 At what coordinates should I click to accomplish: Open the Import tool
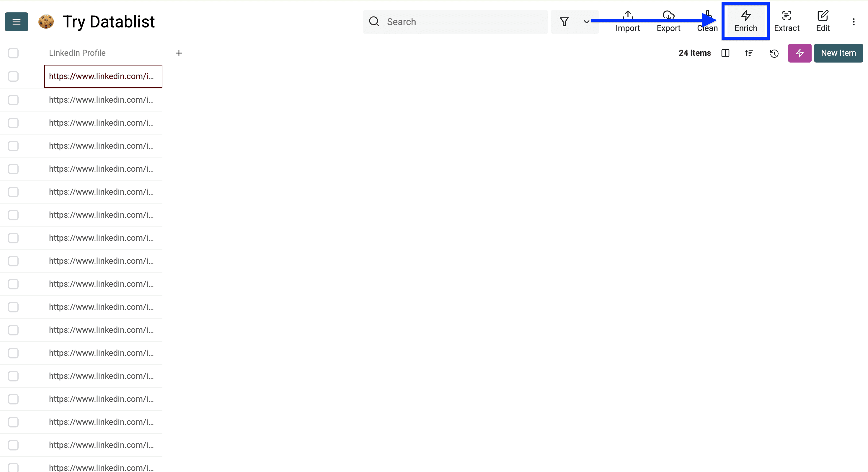click(627, 21)
